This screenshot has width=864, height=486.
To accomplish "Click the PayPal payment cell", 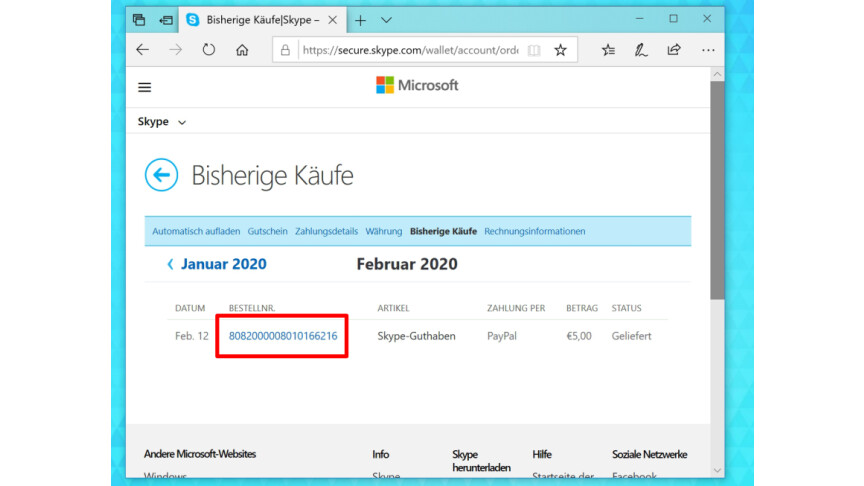I will 501,336.
